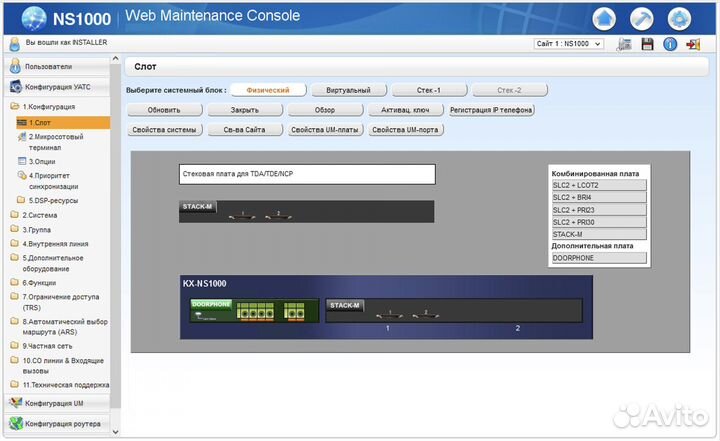Click the logout door icon
720x441 pixels.
[x=694, y=44]
